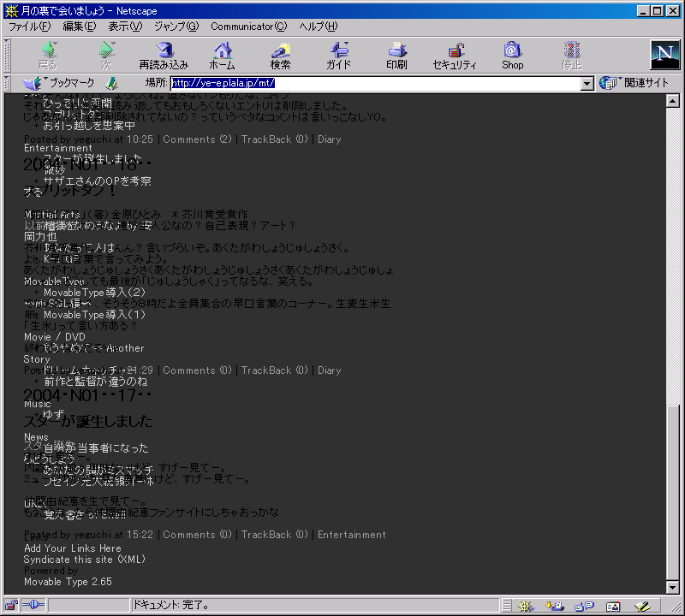
Task: Expand the URL history dropdown arrow
Action: point(587,83)
